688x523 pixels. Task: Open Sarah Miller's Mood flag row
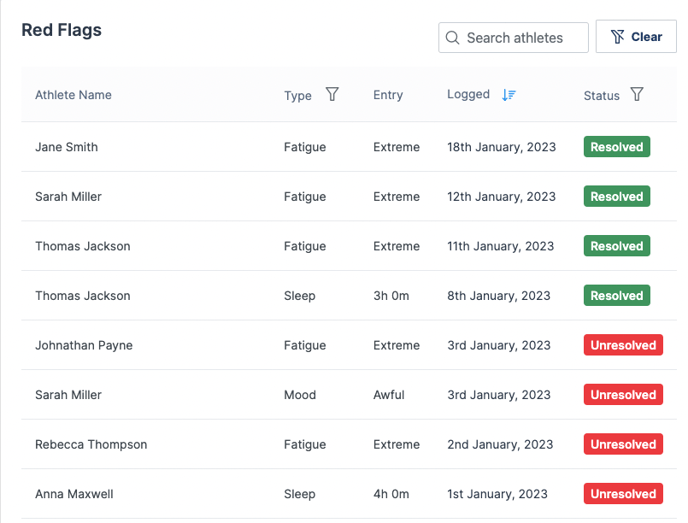click(x=349, y=395)
